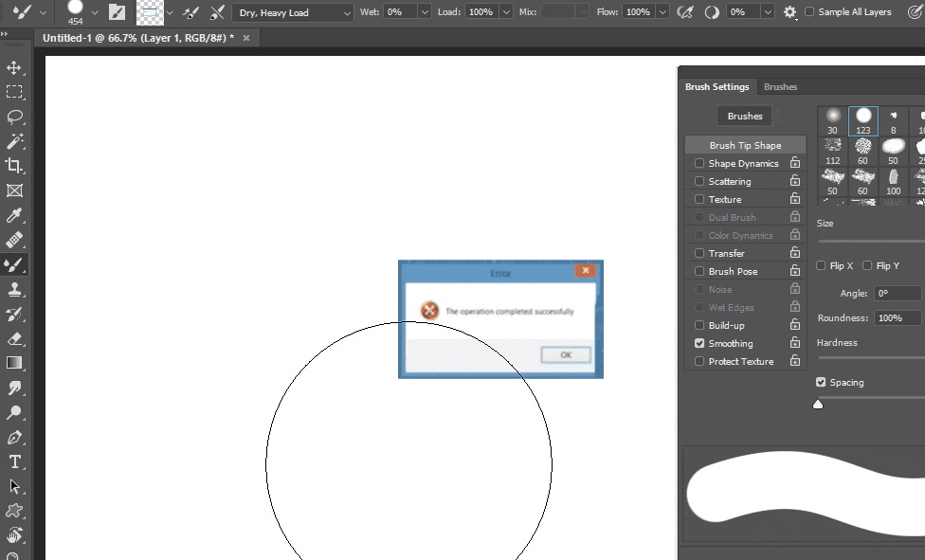925x560 pixels.
Task: Click the Roundness input field
Action: pos(897,317)
